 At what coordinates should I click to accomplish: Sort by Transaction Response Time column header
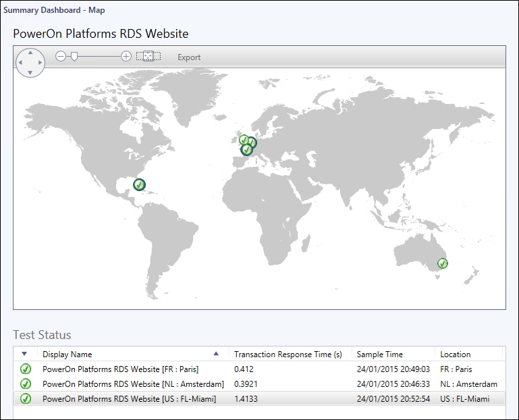coord(290,354)
